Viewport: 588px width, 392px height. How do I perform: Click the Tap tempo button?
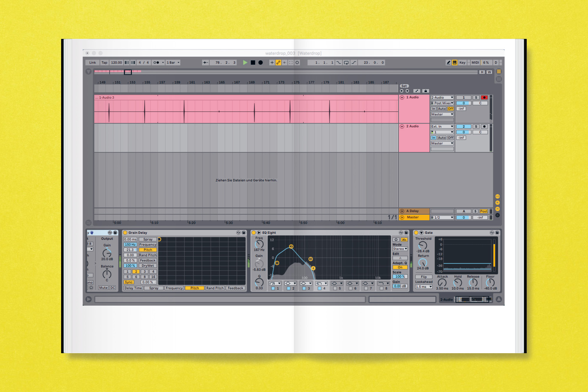[104, 62]
